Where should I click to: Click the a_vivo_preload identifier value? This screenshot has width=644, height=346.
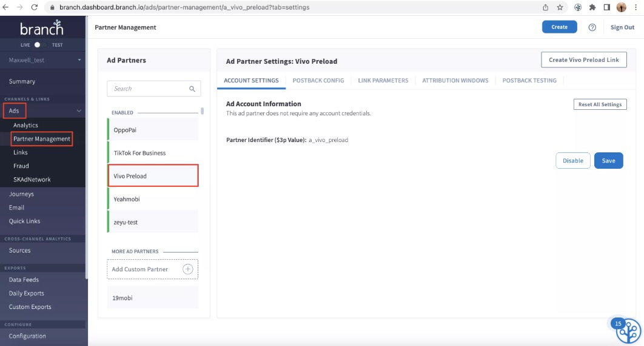coord(329,140)
